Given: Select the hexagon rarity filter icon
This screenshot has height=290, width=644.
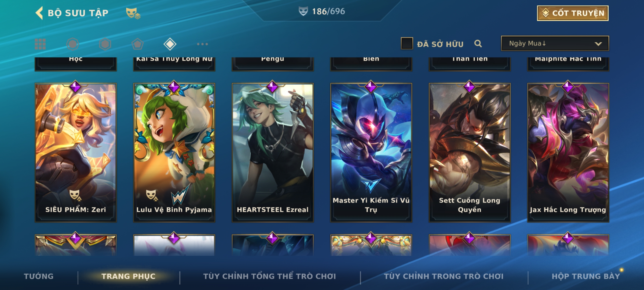Looking at the screenshot, I should click(105, 44).
